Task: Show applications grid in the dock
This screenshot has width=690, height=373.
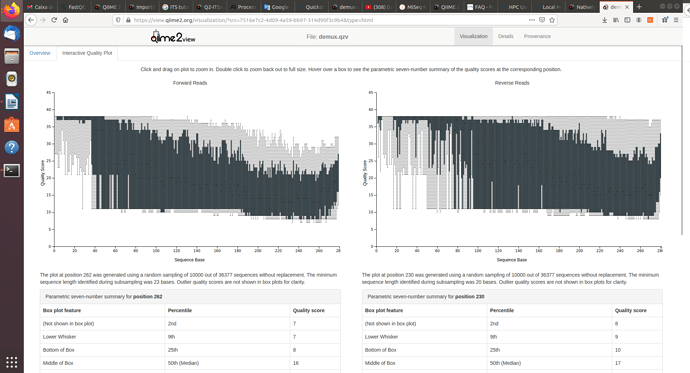Action: point(11,362)
